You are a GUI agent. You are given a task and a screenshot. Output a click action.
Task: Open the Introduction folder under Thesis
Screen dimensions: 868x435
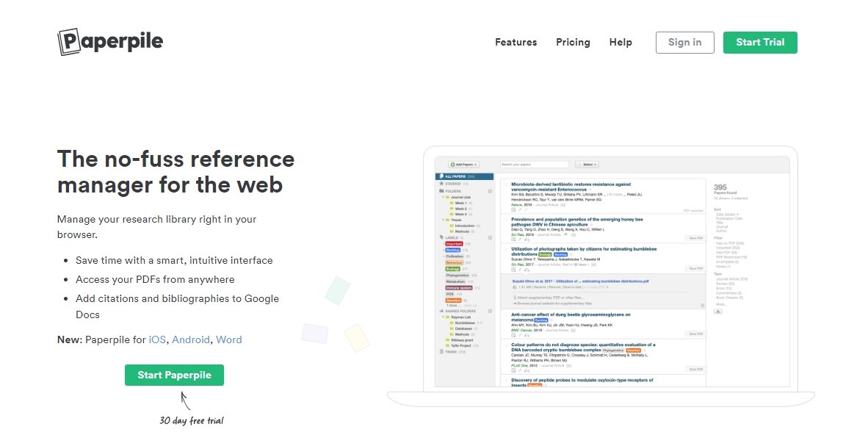coord(464,226)
